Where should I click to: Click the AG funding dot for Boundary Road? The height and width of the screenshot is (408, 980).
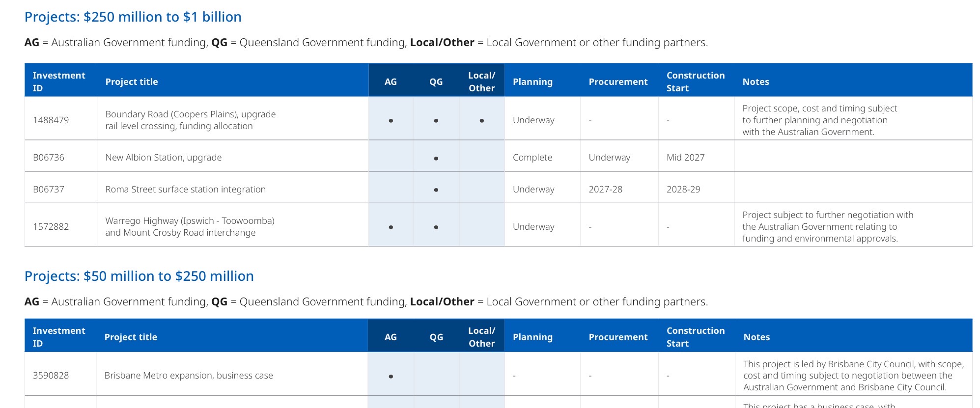tap(391, 121)
